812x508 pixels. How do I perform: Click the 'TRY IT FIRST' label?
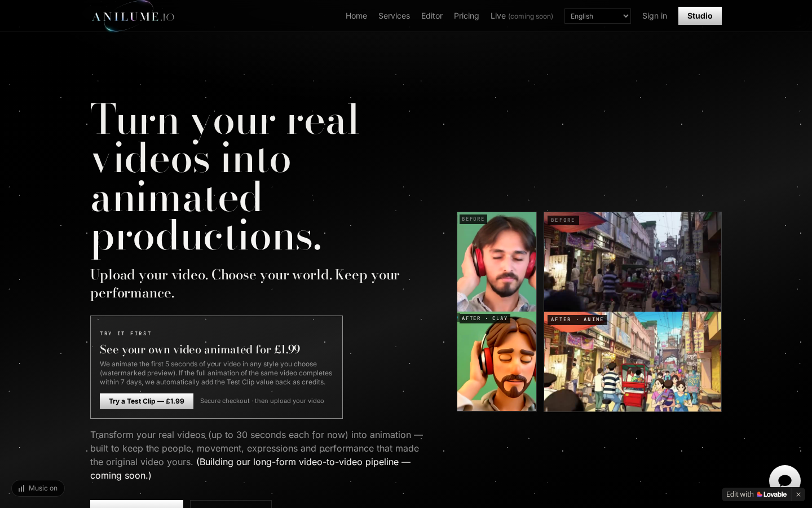(126, 334)
